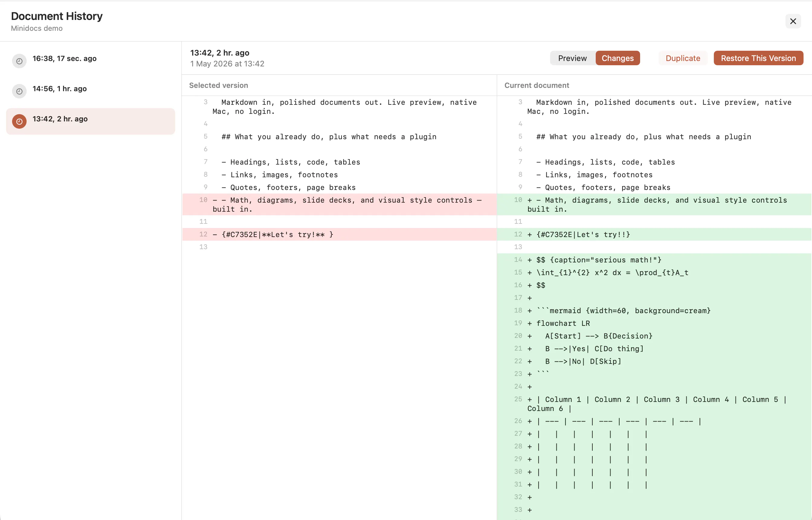Screen dimensions: 812x520
Task: Click removed line '{#C7352E|**Let's try!** }'
Action: (340, 234)
